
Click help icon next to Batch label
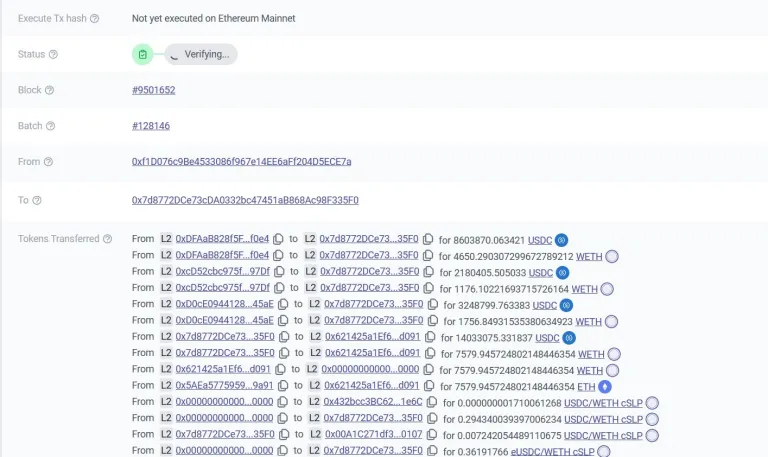pyautogui.click(x=50, y=127)
